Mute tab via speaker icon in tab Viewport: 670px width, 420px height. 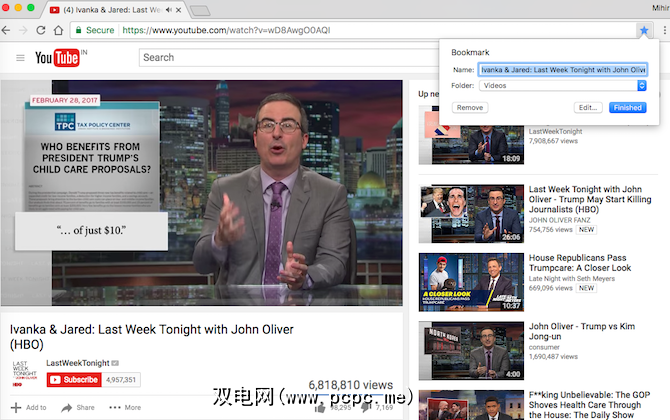coord(169,10)
